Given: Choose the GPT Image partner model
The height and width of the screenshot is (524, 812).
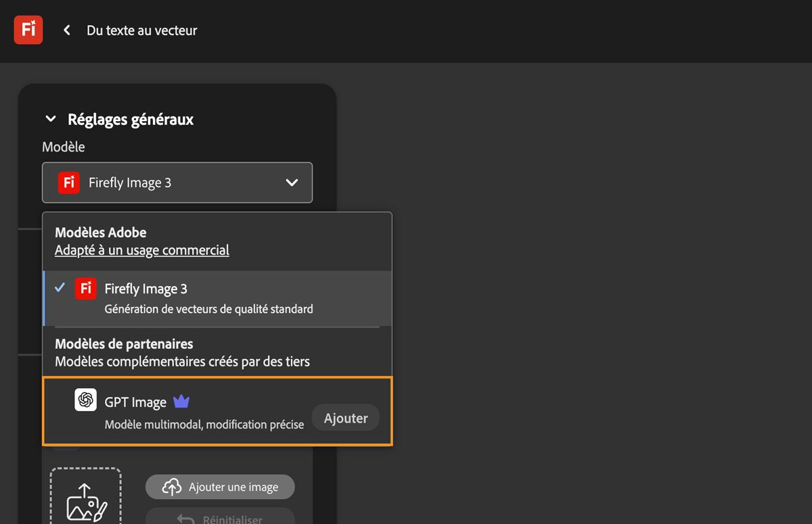Looking at the screenshot, I should [x=217, y=411].
